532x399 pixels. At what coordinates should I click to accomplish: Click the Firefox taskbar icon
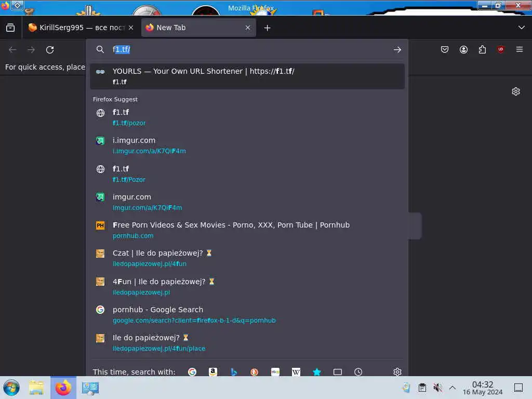(x=63, y=388)
